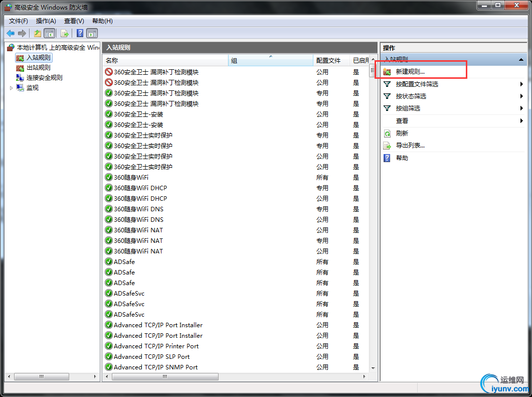532x397 pixels.
Task: Open the 操作(A) menu
Action: [46, 21]
